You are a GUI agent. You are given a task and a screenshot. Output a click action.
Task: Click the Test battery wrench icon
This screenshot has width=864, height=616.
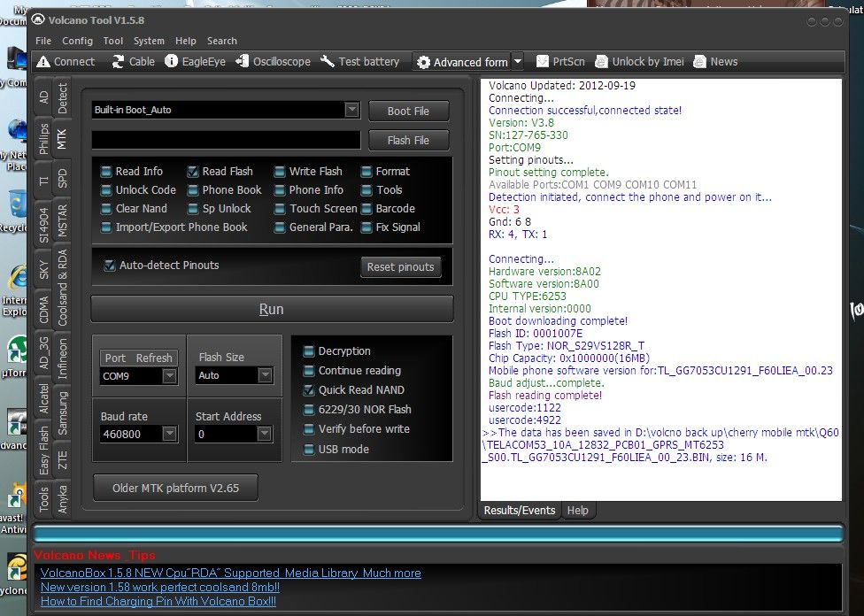[328, 62]
